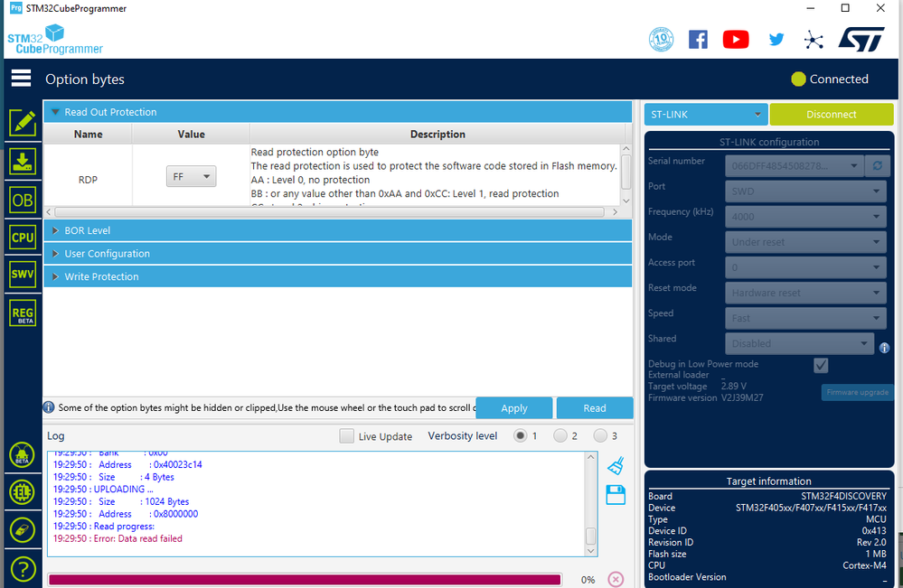Click the Disconnect button
The height and width of the screenshot is (588, 903).
[832, 115]
